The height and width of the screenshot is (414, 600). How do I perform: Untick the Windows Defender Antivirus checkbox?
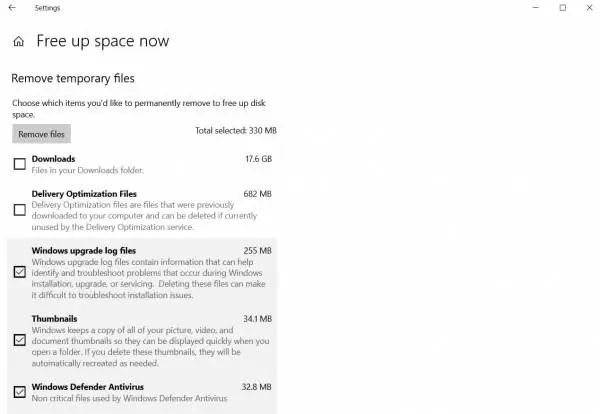[20, 392]
